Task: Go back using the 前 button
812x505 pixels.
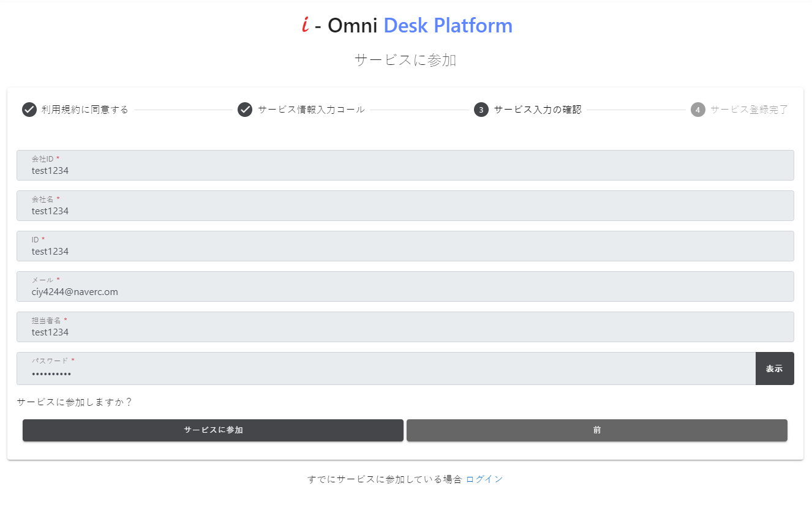Action: pyautogui.click(x=597, y=430)
